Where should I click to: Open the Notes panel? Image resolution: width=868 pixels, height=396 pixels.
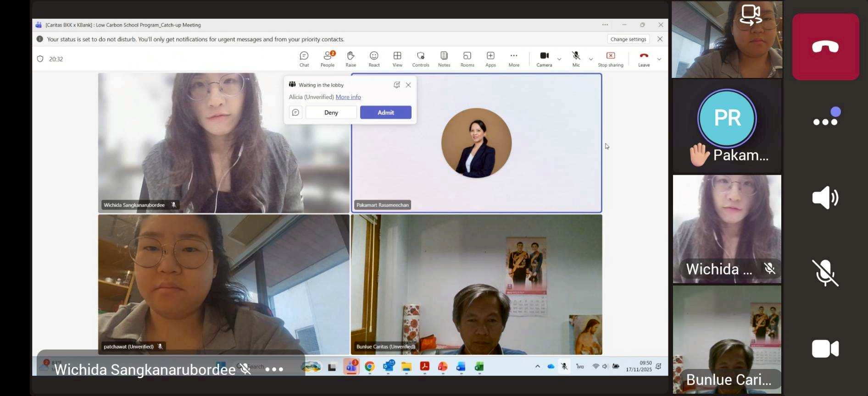coord(444,59)
